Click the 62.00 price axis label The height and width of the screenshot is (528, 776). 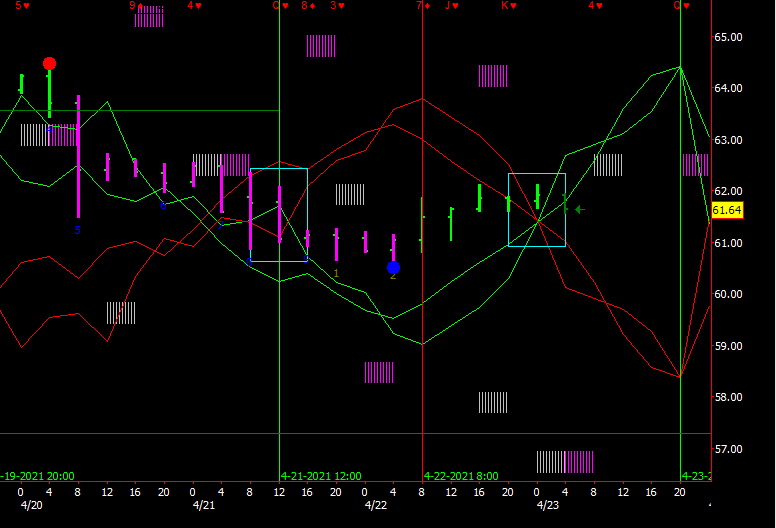pyautogui.click(x=728, y=191)
